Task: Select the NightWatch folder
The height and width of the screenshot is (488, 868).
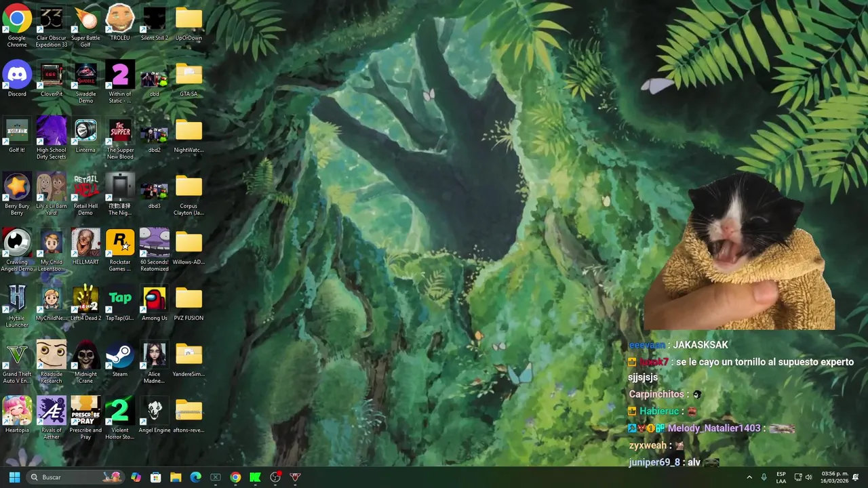Action: coord(189,136)
